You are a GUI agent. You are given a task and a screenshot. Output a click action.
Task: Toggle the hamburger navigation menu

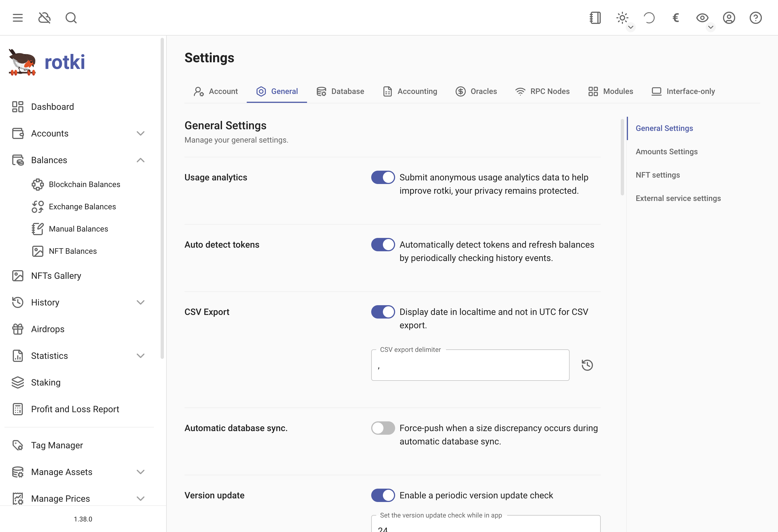click(x=18, y=18)
